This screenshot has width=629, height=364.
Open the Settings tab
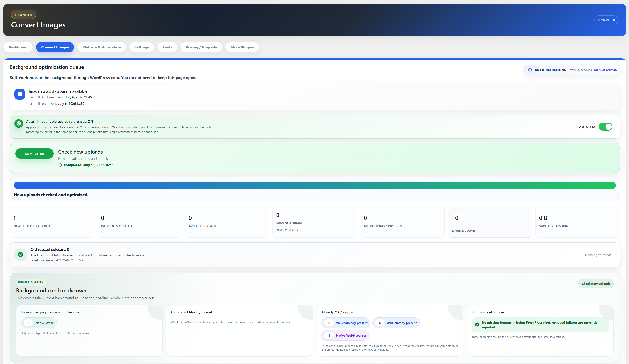pos(141,47)
